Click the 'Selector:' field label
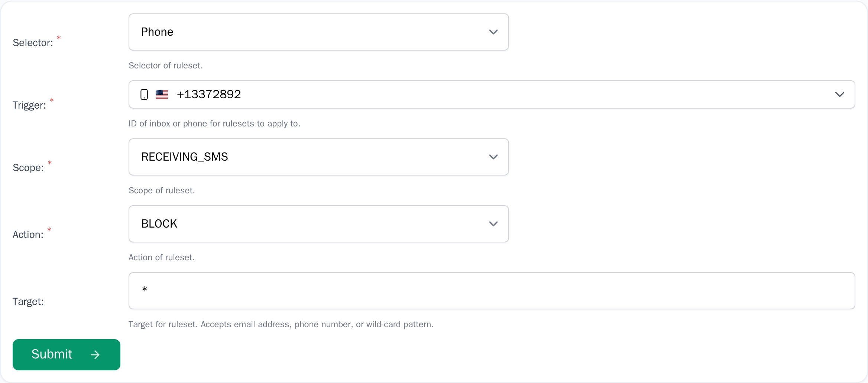868x383 pixels. 33,43
